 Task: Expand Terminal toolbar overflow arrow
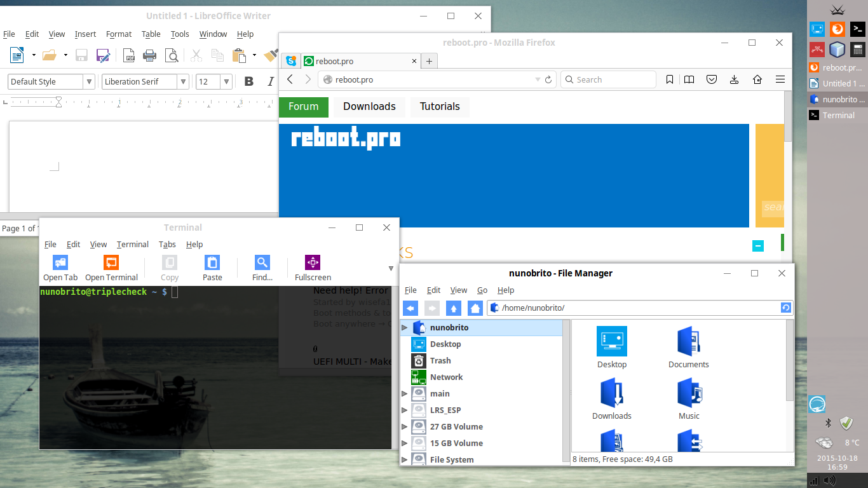pyautogui.click(x=391, y=269)
